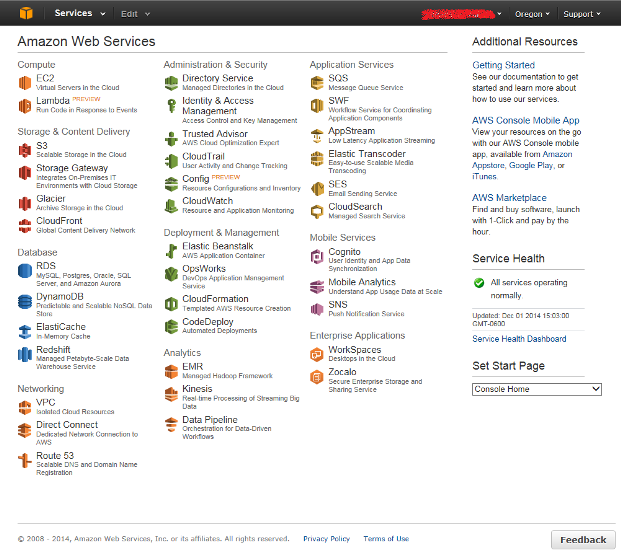Click the VPC networking icon
The height and width of the screenshot is (551, 621).
(25, 407)
